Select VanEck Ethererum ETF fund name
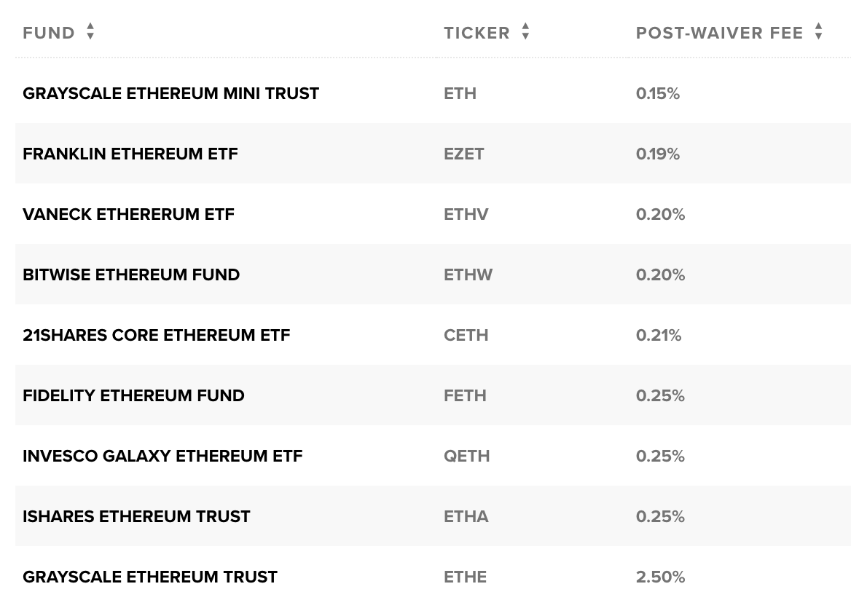Viewport: 851px width, 616px height. [129, 214]
